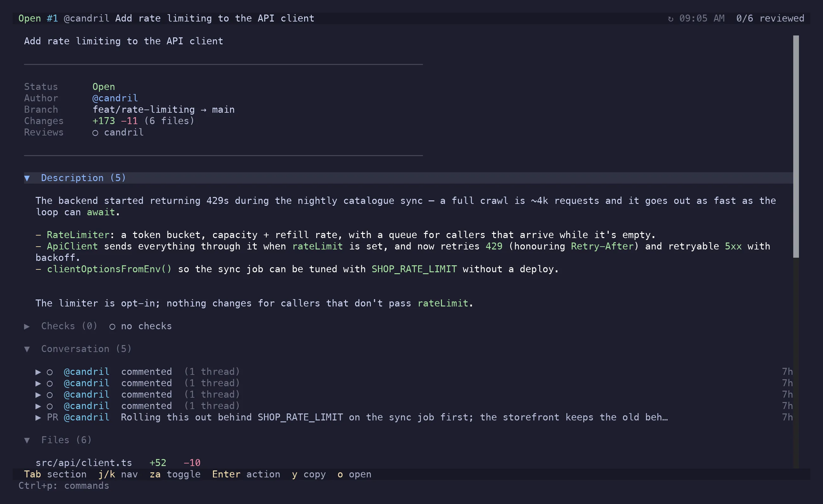
Task: Collapse the Conversation (5) section
Action: point(27,349)
